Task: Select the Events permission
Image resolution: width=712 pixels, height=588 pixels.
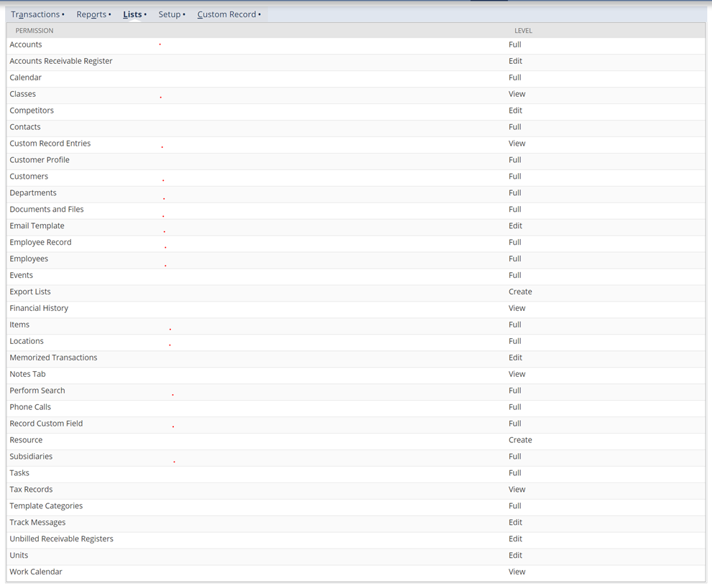Action: point(22,276)
